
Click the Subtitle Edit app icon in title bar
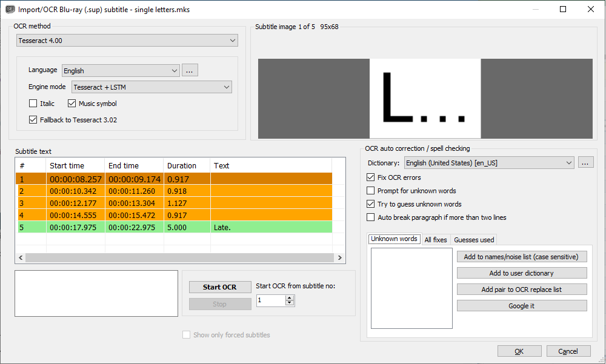(x=10, y=9)
